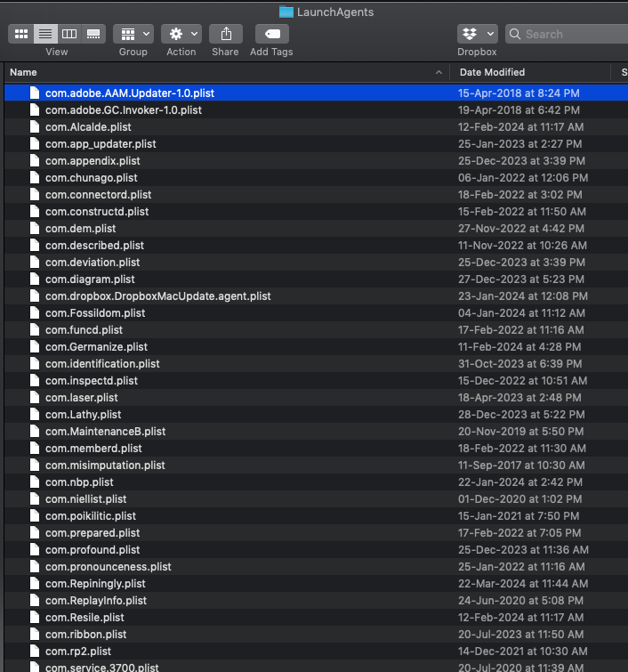Select com.adobe.AAM.Updater-1.0.plist file
This screenshot has height=672, width=628.
coord(316,93)
